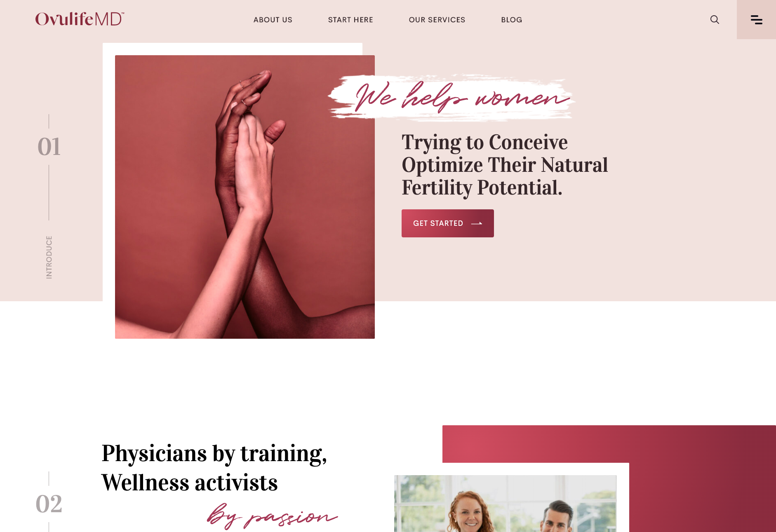Go to the Blog page
Image resolution: width=776 pixels, height=532 pixels.
click(x=512, y=20)
